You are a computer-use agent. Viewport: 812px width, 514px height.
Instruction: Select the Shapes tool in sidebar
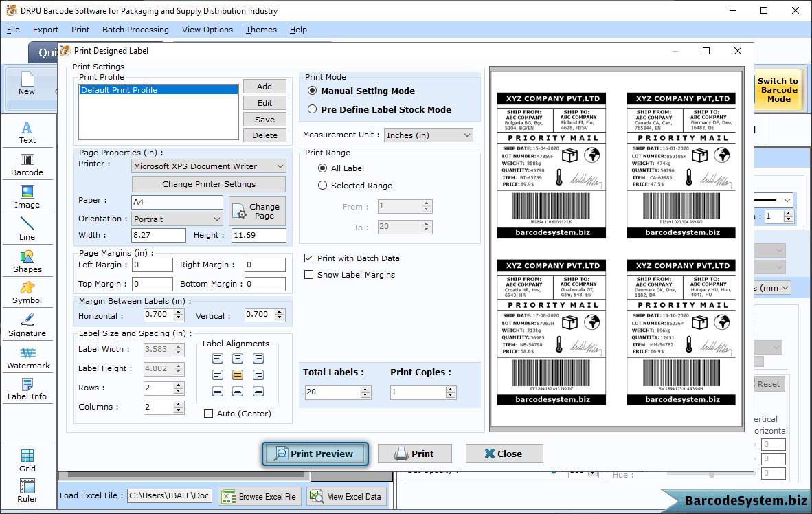pos(27,262)
